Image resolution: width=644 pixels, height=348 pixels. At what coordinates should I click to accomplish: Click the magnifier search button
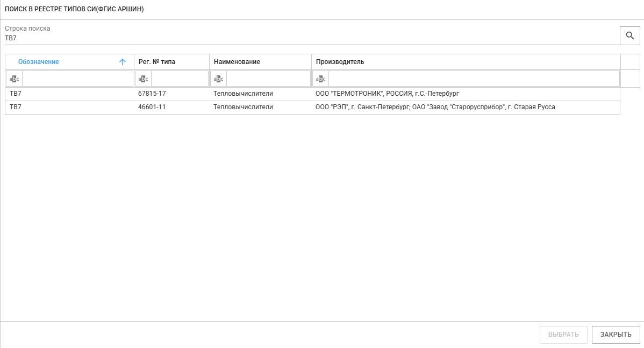[630, 35]
